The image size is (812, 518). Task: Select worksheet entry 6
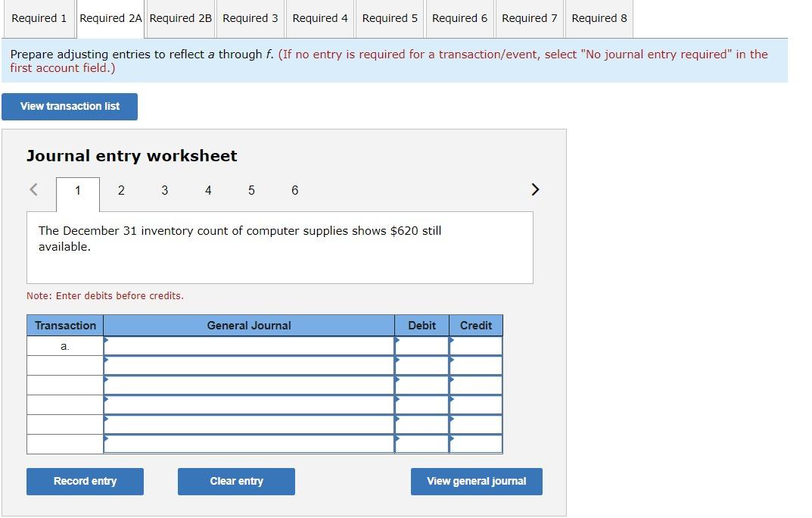click(x=294, y=191)
